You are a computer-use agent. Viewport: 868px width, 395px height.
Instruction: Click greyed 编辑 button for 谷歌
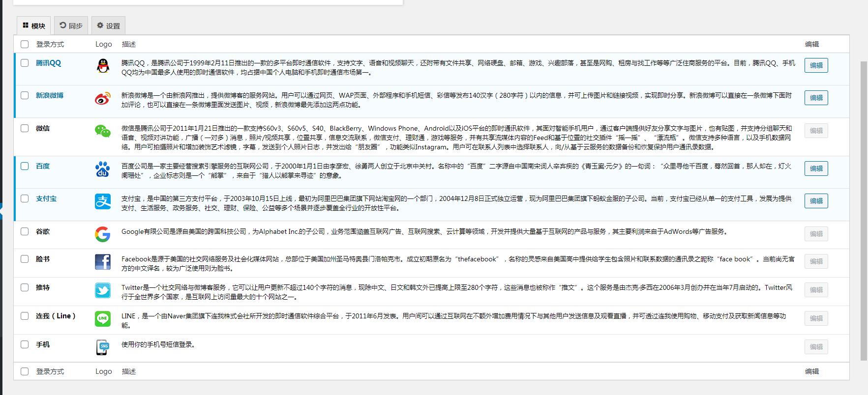coord(816,234)
